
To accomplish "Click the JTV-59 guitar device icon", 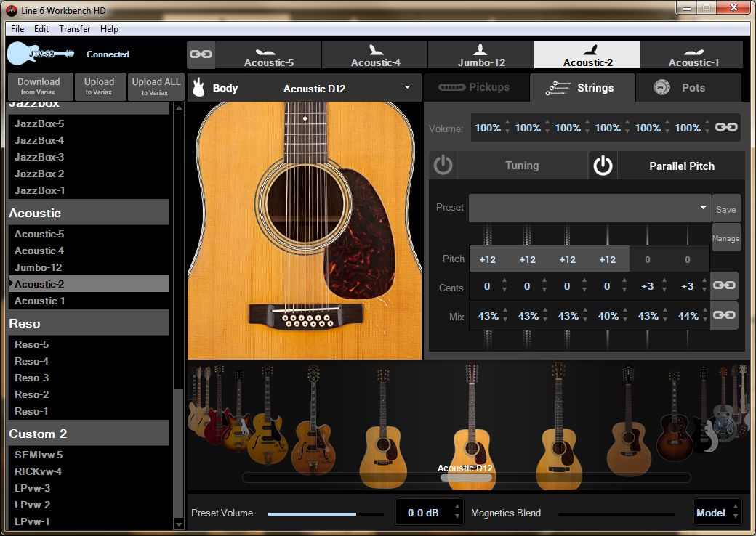I will [x=41, y=54].
